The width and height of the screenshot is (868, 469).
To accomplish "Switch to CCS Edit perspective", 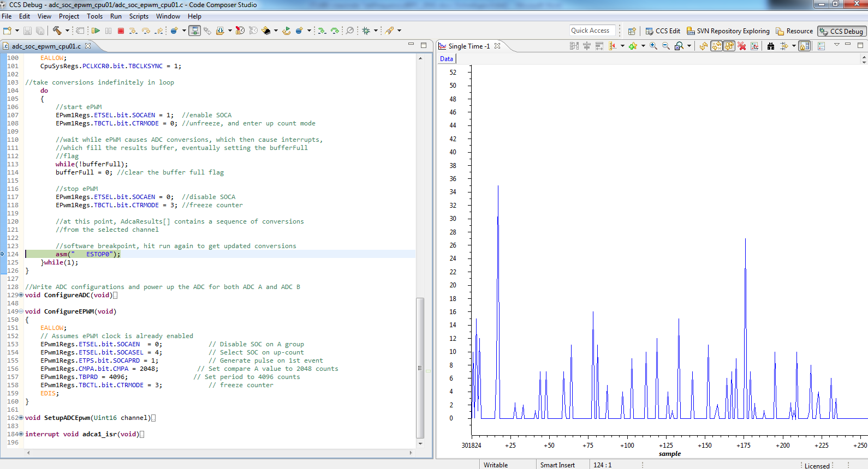I will (x=663, y=31).
